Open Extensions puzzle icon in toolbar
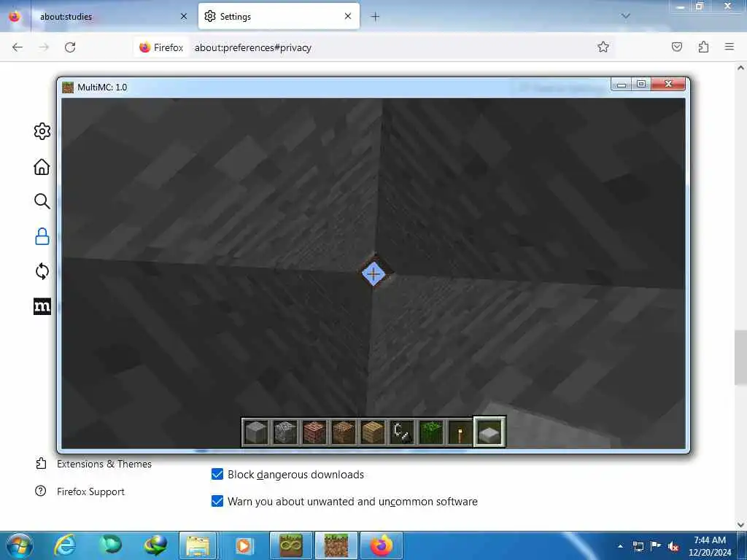747x560 pixels. [x=703, y=47]
